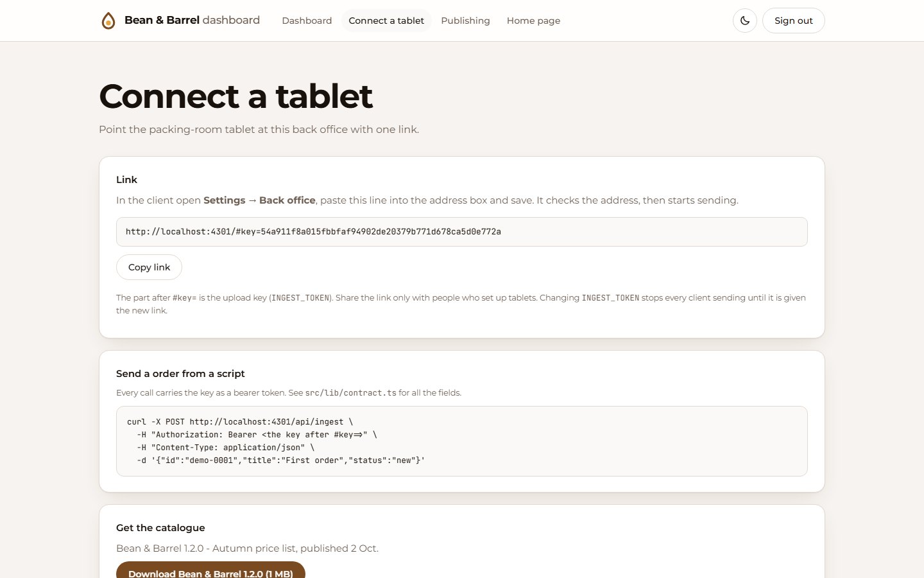This screenshot has height=578, width=924.
Task: Click the 'Settings → Back office' instruction text
Action: [259, 200]
